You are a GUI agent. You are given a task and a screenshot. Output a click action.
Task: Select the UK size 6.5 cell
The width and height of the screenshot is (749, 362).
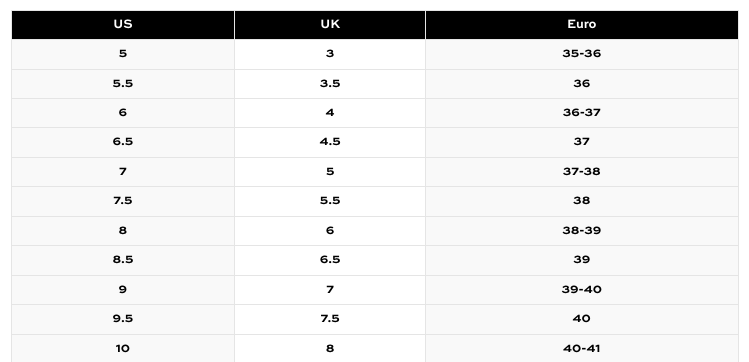330,260
